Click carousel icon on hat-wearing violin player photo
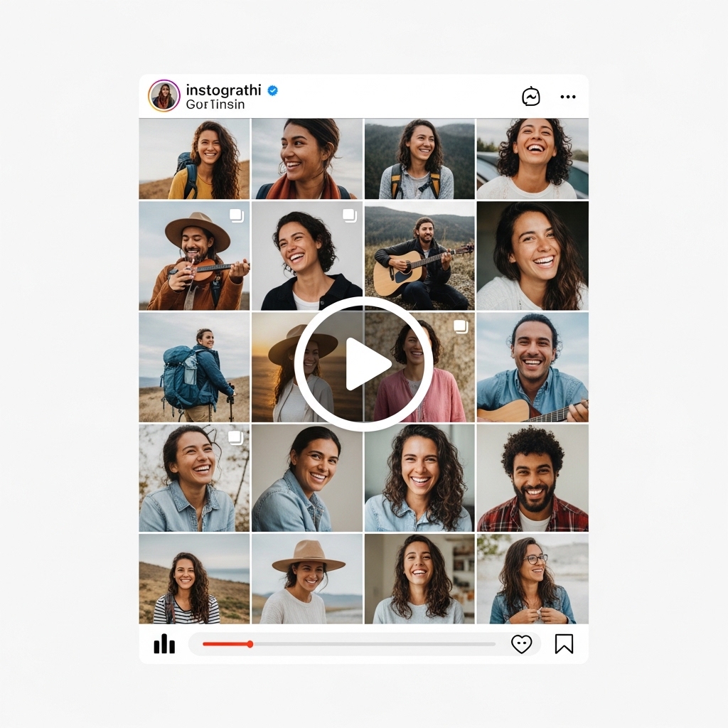Screen dimensions: 728x728 [x=237, y=215]
